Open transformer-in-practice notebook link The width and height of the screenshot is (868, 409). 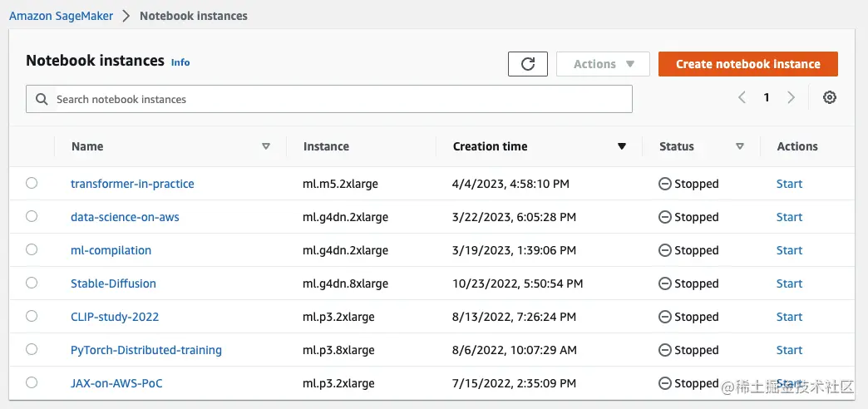[x=132, y=184]
